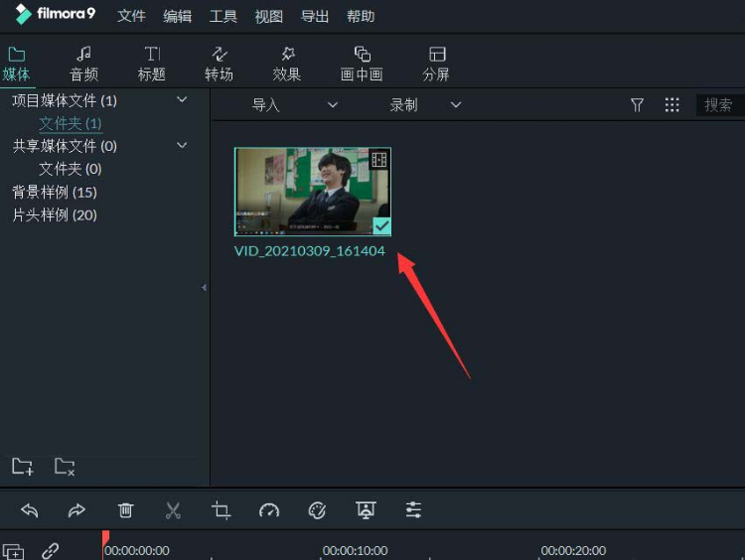
Task: Open the 分屏 (Split screen) tab
Action: click(x=436, y=65)
